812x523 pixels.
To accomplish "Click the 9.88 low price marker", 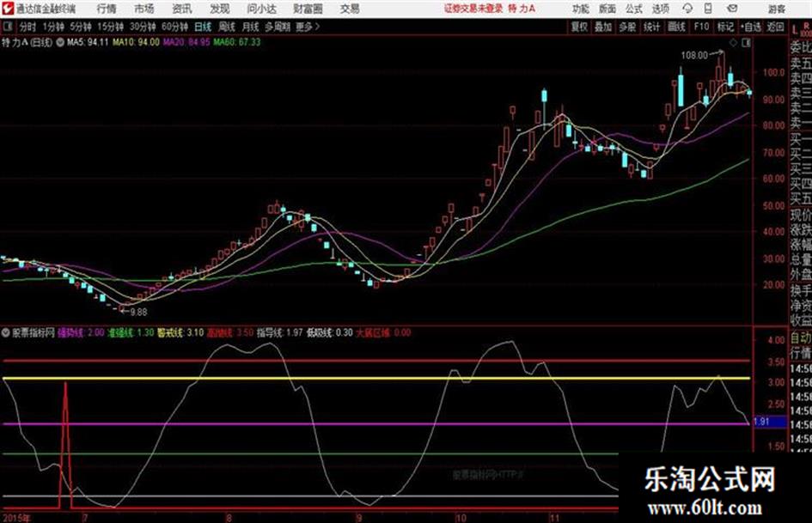I will click(138, 313).
